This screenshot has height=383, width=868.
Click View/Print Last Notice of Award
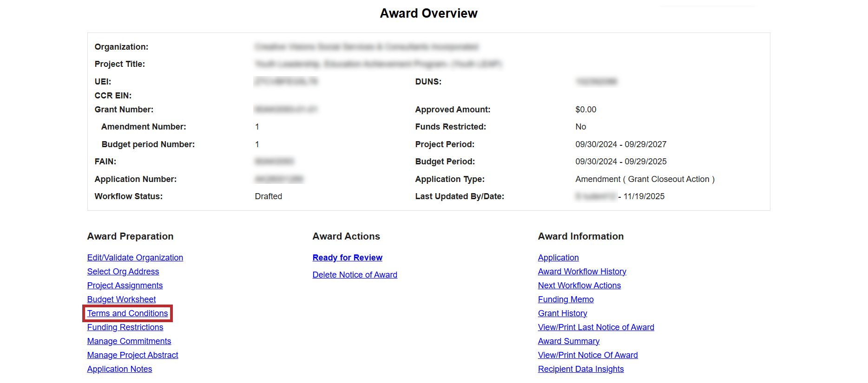[596, 327]
